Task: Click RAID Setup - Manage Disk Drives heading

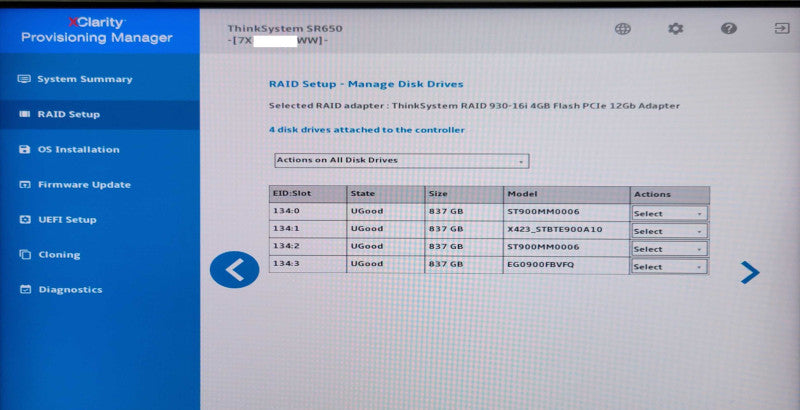Action: [366, 84]
